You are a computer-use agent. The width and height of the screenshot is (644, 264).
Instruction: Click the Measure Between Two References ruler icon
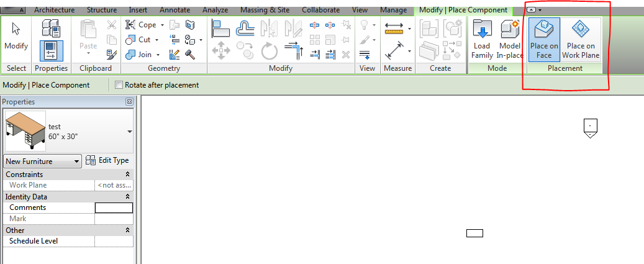[x=394, y=29]
